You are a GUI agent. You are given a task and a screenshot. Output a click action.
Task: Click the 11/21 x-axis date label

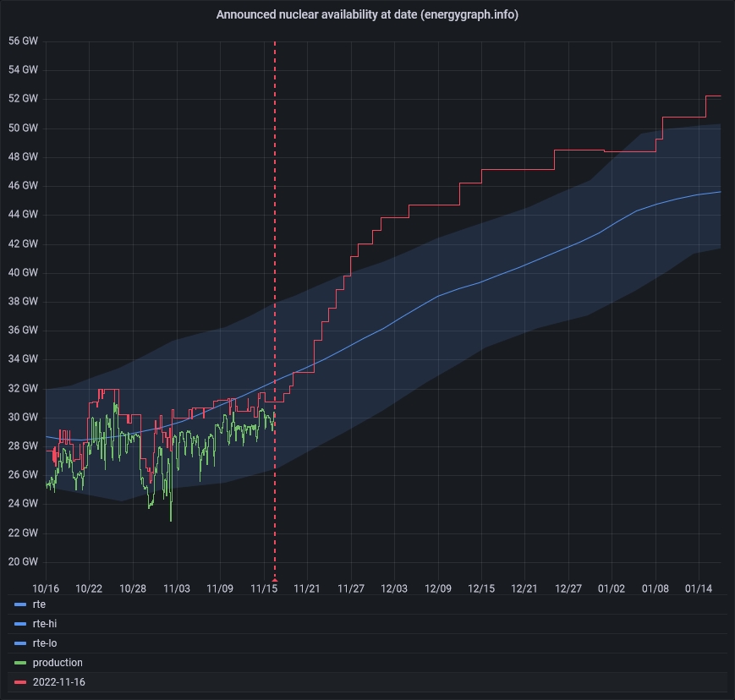click(x=307, y=588)
